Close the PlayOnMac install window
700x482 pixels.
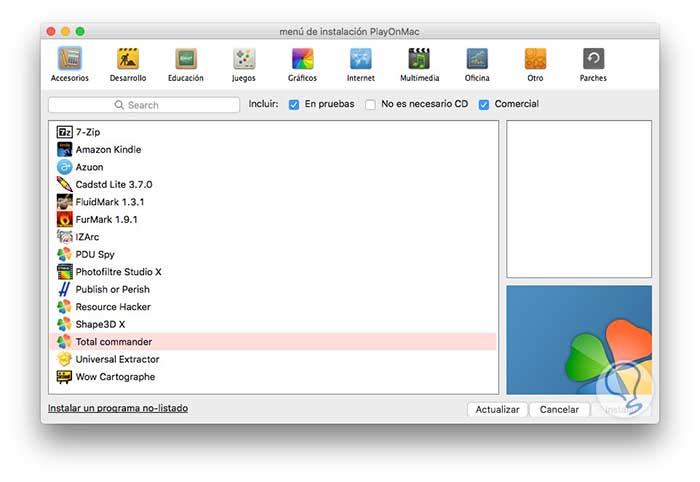(51, 31)
